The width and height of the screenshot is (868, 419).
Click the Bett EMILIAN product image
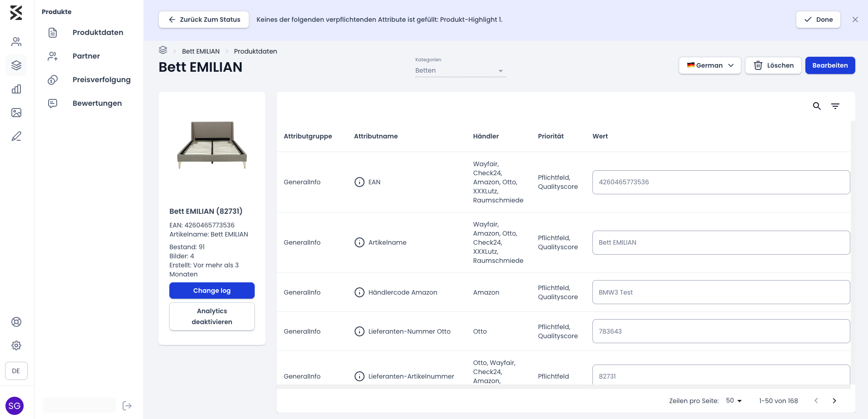click(212, 145)
